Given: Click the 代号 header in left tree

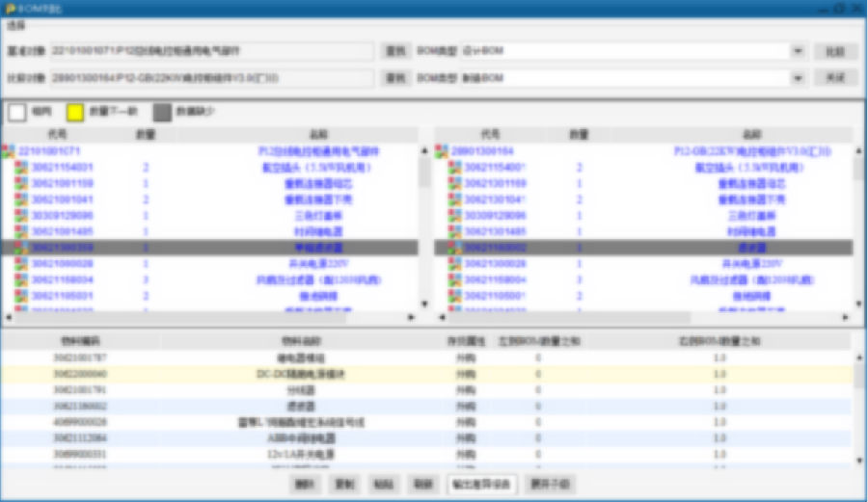Looking at the screenshot, I should point(57,134).
